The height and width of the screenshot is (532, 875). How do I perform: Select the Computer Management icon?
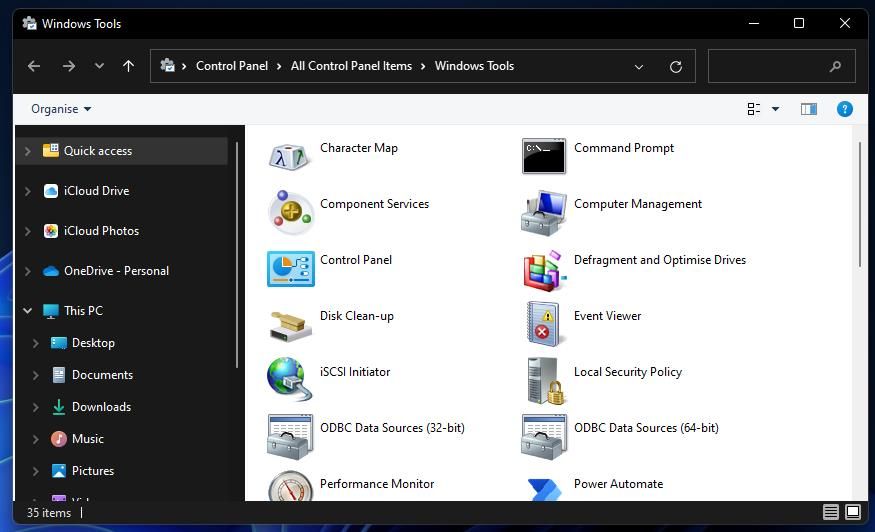tap(544, 212)
